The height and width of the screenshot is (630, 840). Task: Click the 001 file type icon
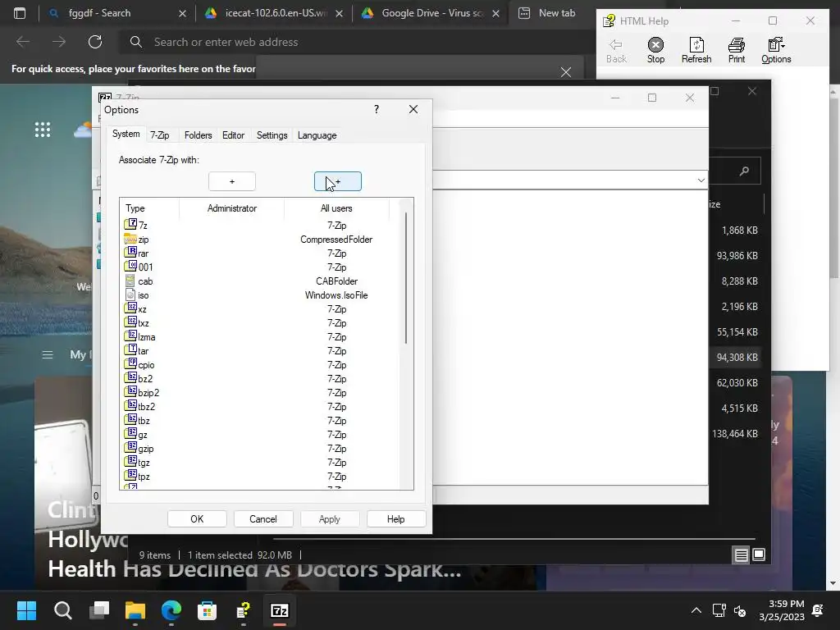pos(130,266)
